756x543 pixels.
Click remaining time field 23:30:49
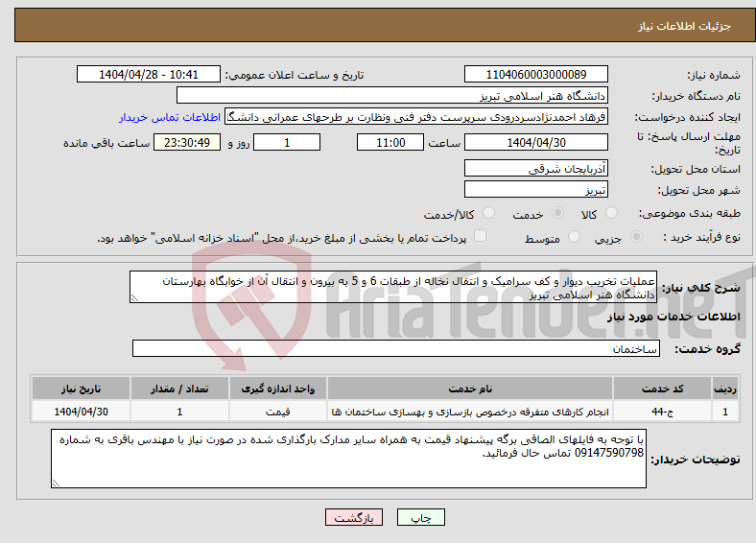[x=187, y=142]
